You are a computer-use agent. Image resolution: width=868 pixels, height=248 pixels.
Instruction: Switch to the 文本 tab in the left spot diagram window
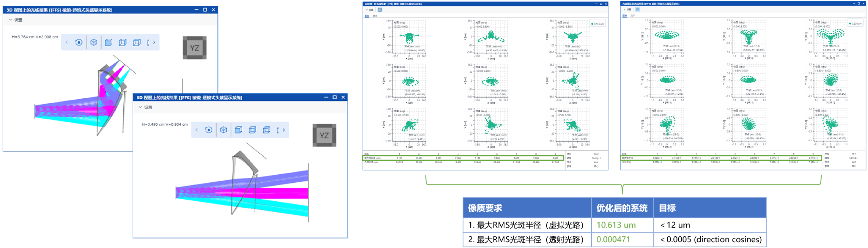click(375, 16)
